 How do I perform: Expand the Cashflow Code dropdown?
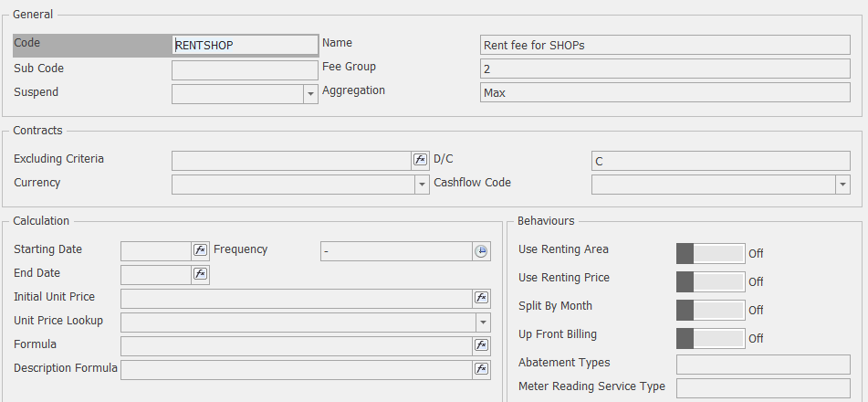pyautogui.click(x=842, y=185)
